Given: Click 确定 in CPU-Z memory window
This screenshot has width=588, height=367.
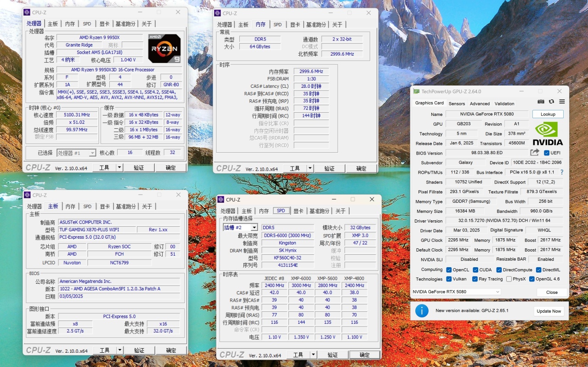Looking at the screenshot, I should (362, 169).
